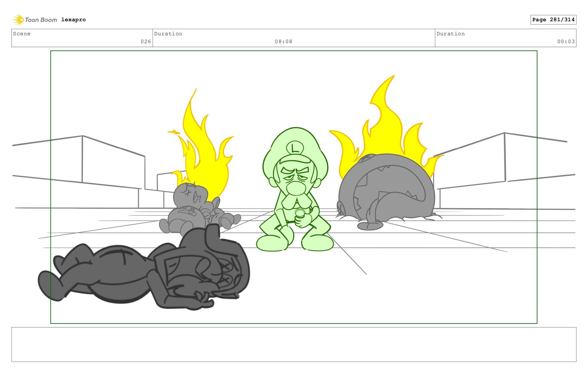Select the 'lexapro' project title text
This screenshot has height=380, width=588.
pyautogui.click(x=73, y=20)
